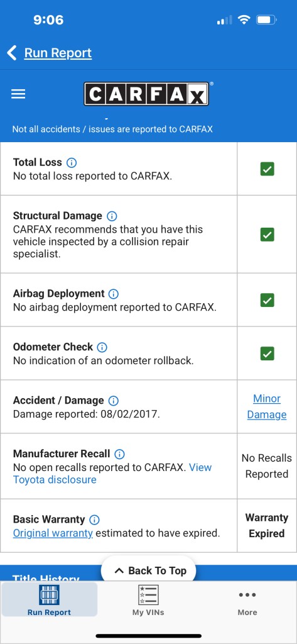
Task: Tap the Structural Damage info icon
Action: pos(112,216)
